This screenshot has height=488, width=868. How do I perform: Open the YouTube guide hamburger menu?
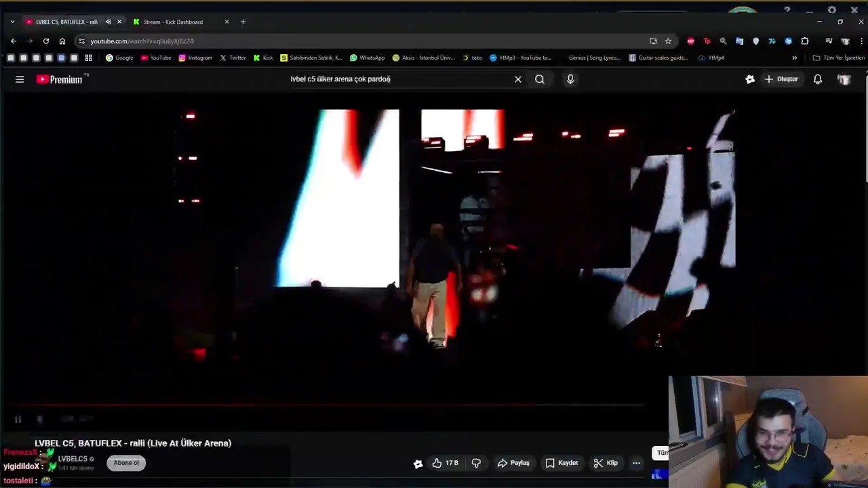(x=20, y=79)
